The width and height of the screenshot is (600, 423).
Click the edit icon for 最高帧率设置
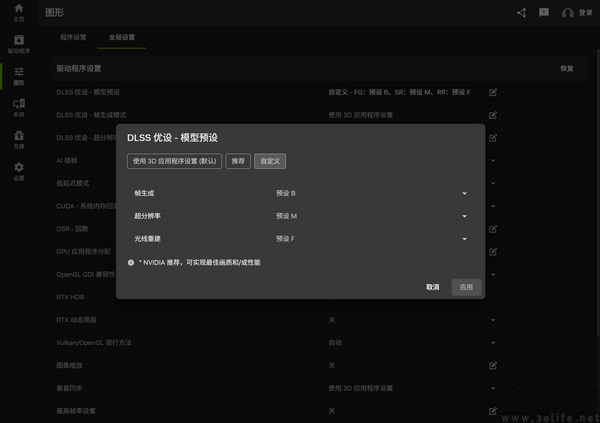[x=493, y=411]
